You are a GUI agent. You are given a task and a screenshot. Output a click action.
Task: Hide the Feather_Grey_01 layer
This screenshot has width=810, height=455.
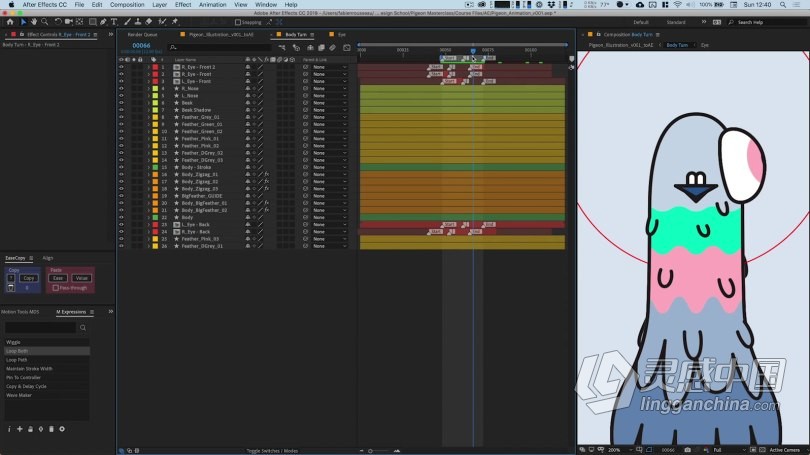click(121, 117)
